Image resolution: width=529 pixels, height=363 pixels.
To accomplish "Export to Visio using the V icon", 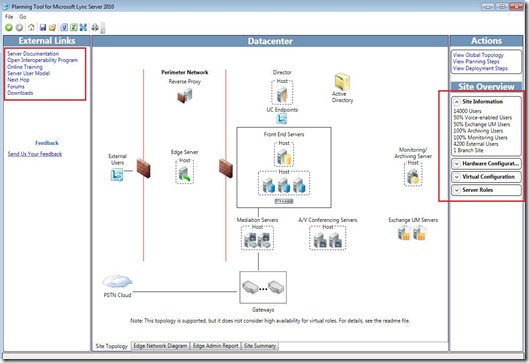I will [64, 28].
